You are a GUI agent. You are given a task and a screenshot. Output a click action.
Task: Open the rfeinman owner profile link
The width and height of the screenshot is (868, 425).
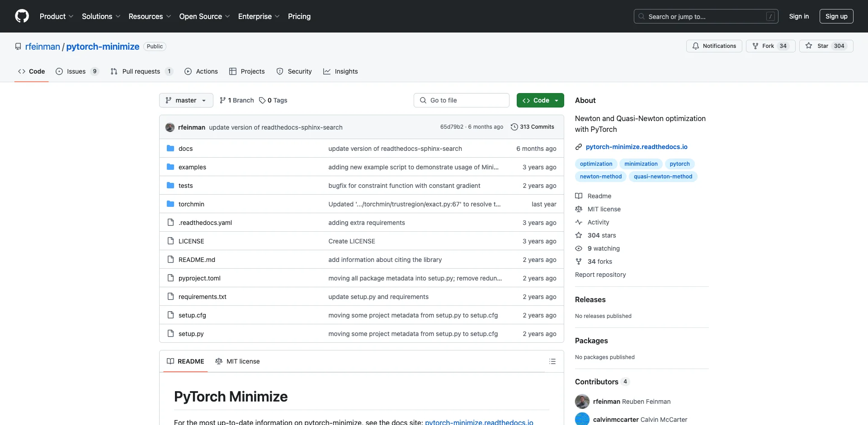(42, 47)
